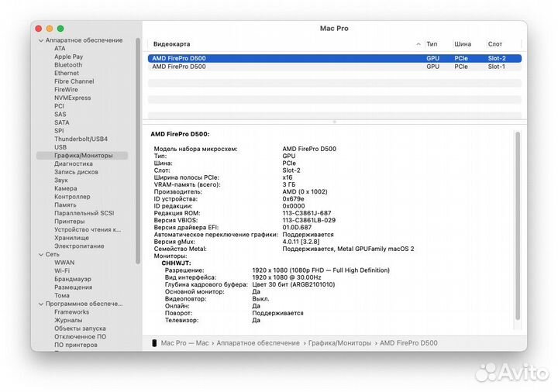558x392 pixels.
Task: Sort by Шина column header
Action: 463,44
